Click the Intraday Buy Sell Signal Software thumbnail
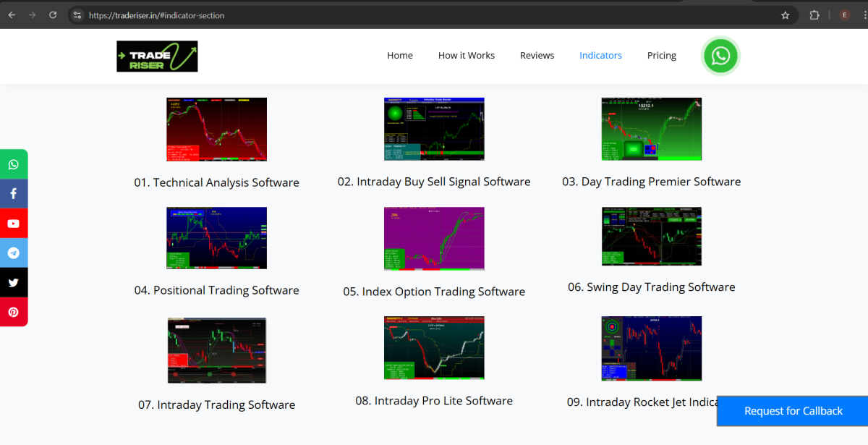The image size is (868, 445). [433, 129]
